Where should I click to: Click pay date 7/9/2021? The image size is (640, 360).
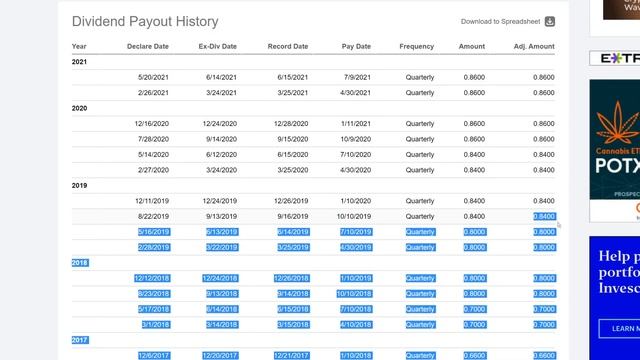point(357,77)
